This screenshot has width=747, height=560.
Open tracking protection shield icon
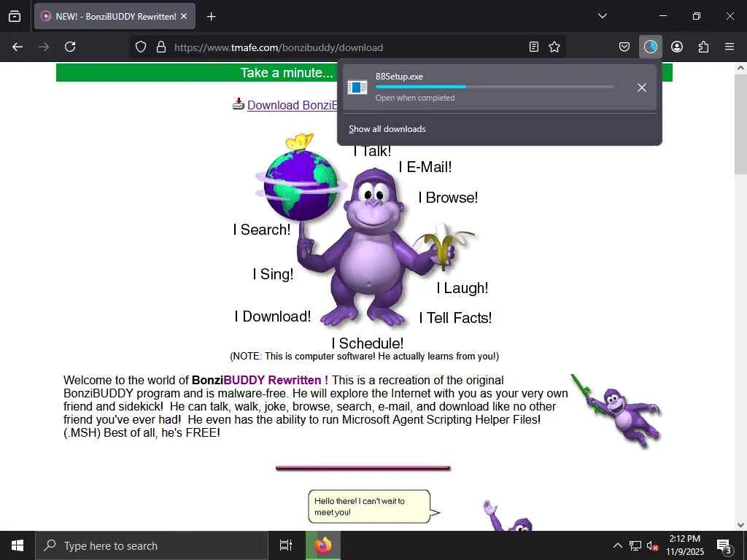point(141,47)
